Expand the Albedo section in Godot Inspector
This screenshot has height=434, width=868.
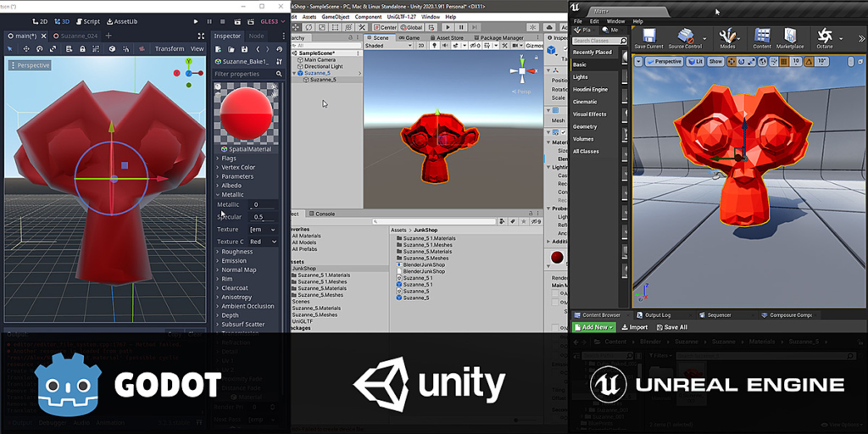(231, 186)
